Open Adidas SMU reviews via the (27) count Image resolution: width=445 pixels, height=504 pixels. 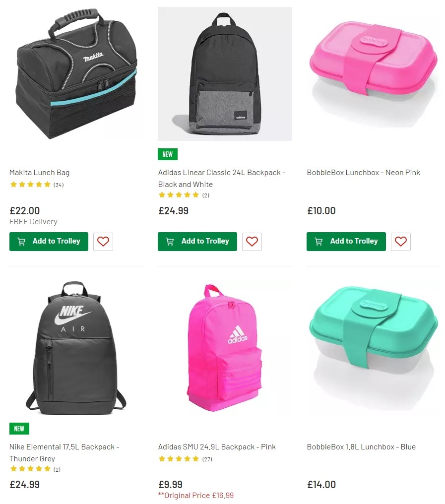pos(208,459)
